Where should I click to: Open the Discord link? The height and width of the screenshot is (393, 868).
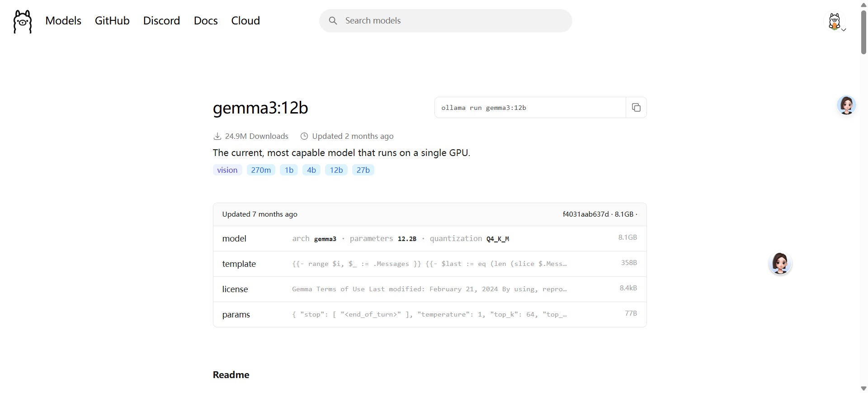161,21
